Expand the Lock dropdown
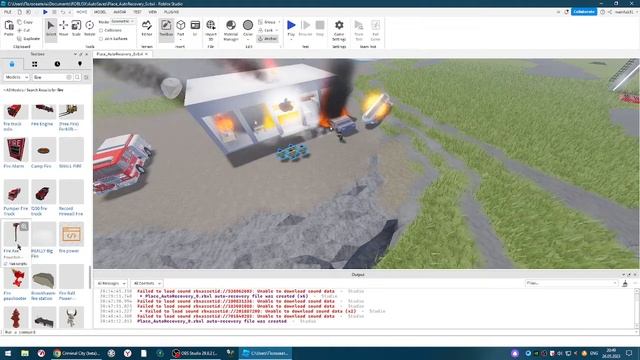640x360 pixels. (x=277, y=30)
